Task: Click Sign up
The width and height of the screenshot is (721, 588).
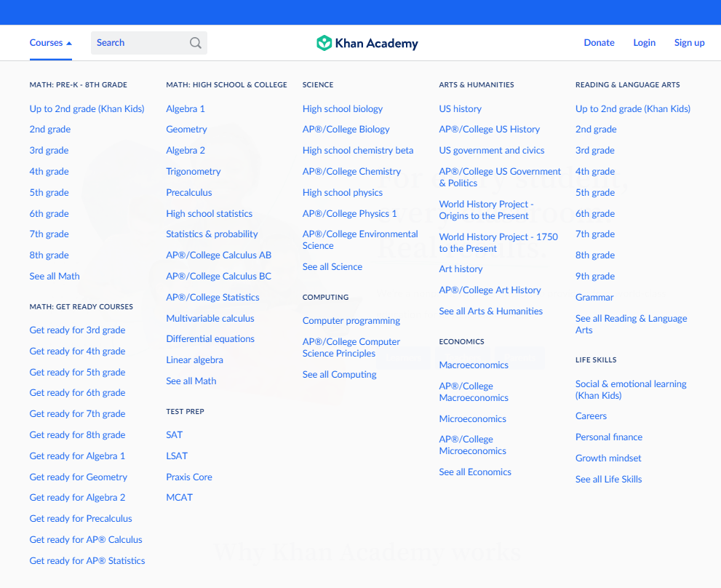Action: tap(689, 43)
